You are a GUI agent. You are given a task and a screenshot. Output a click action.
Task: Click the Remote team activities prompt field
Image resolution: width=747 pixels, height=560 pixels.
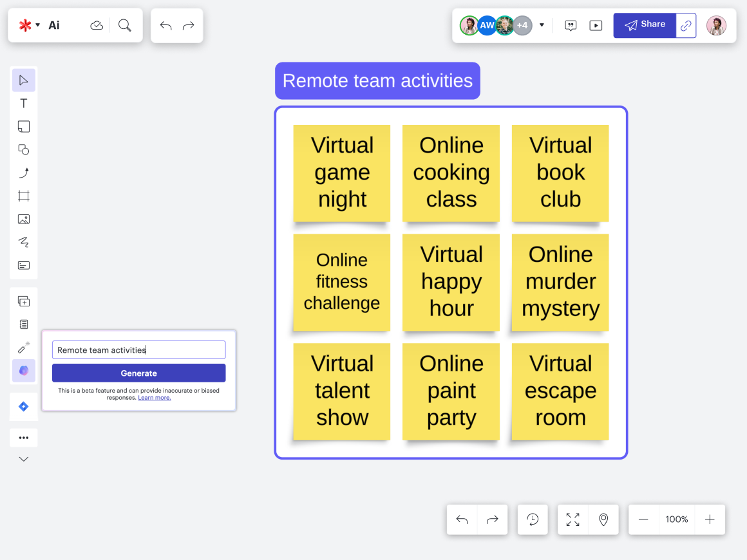[x=138, y=350]
